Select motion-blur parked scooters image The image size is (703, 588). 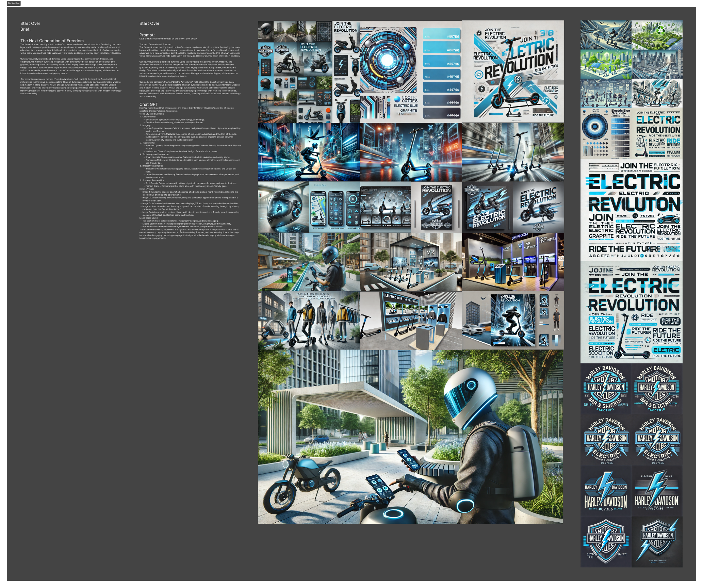pos(513,152)
